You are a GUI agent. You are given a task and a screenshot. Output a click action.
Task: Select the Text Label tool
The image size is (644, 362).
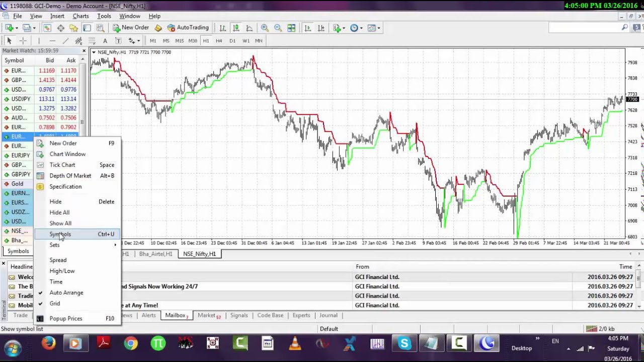pos(118,41)
